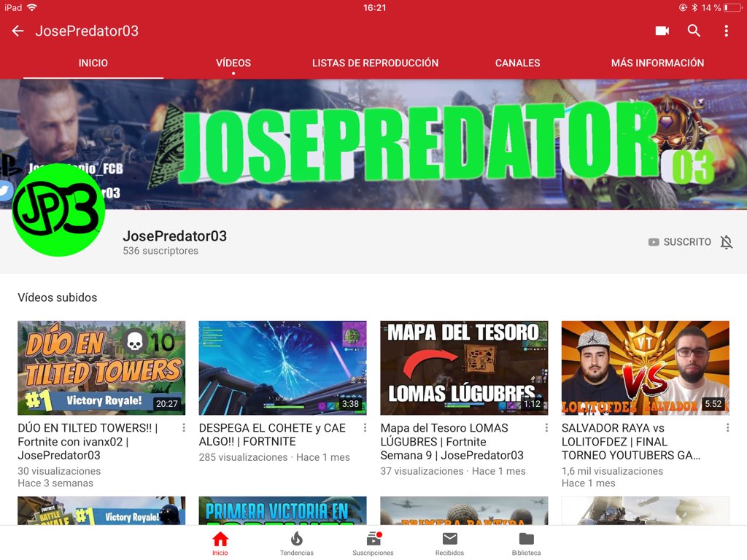Open the LOLITOFDEZ vs SALVADOR video thumbnail
Viewport: 747px width, 560px height.
tap(645, 367)
